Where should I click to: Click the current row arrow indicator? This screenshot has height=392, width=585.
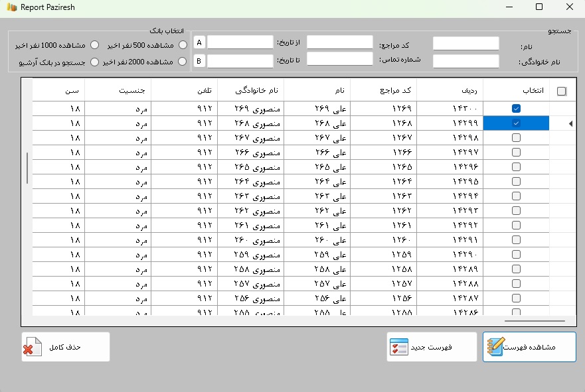[571, 123]
